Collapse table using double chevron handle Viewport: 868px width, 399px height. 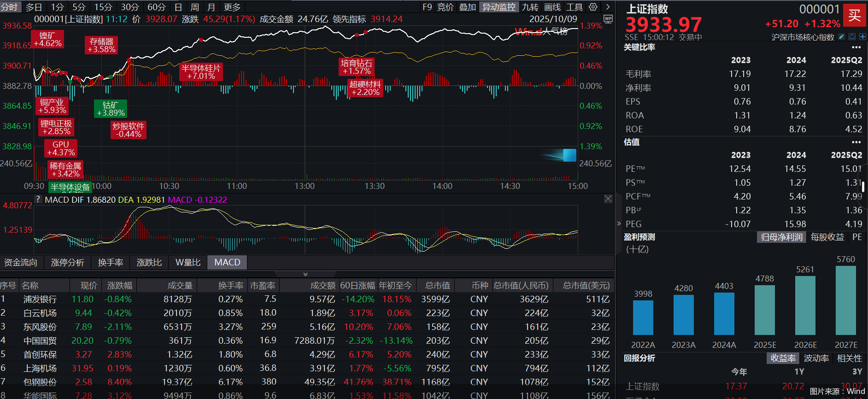click(305, 274)
